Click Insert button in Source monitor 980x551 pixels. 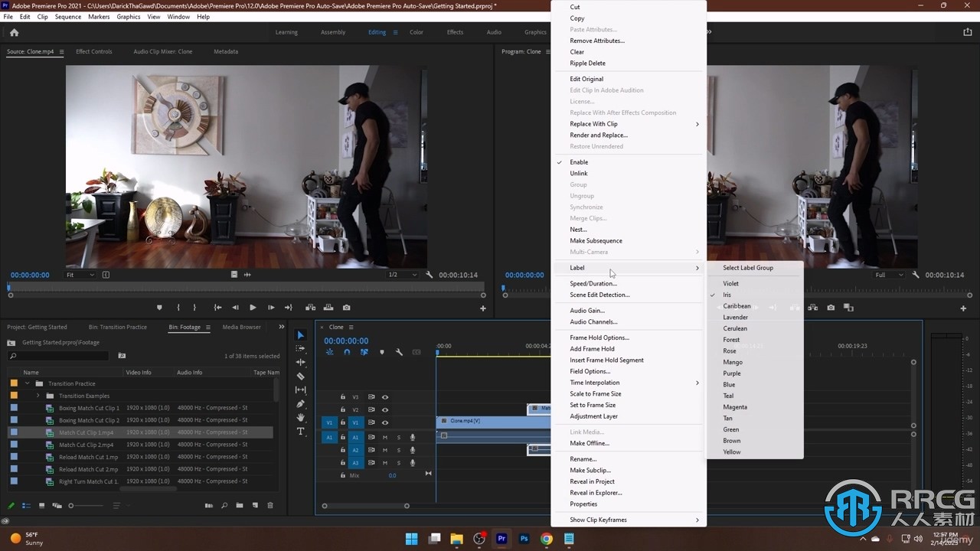click(310, 308)
